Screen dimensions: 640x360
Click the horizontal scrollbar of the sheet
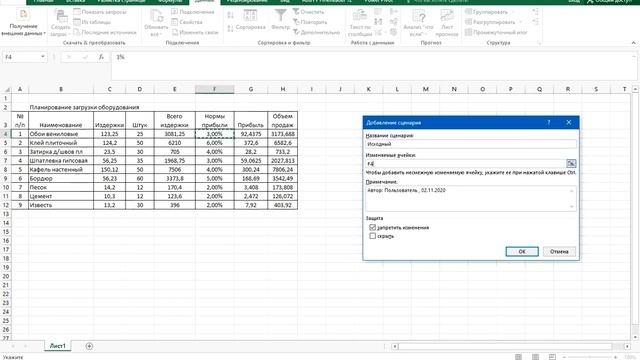(511, 346)
